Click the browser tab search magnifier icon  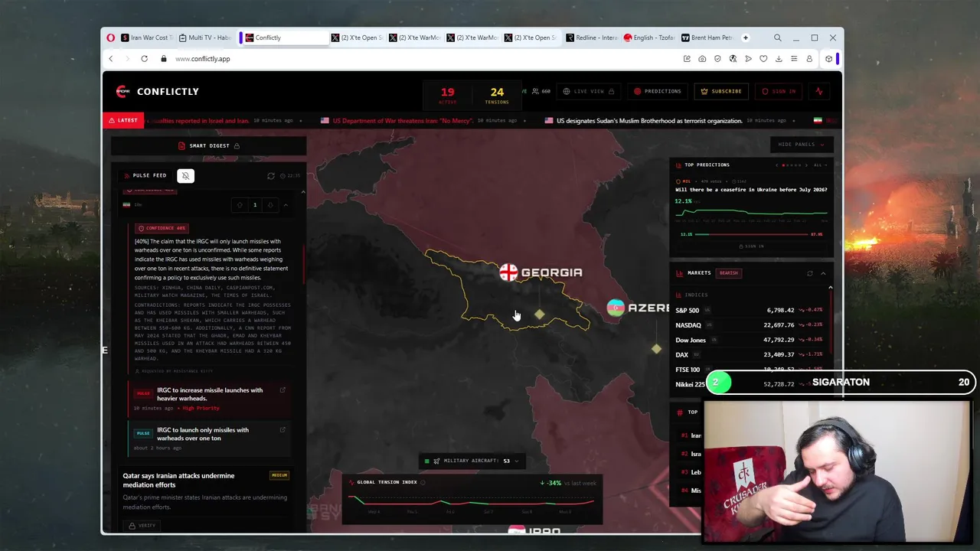777,37
